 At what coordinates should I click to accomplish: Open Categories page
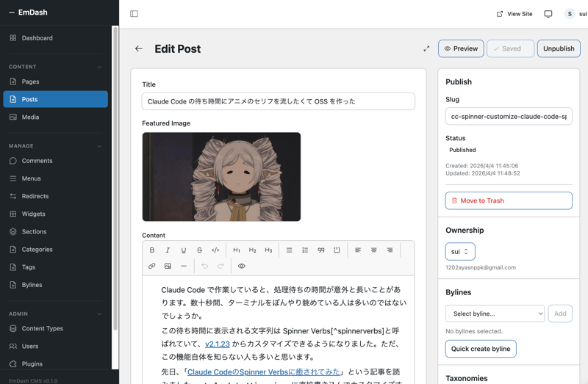[56, 249]
